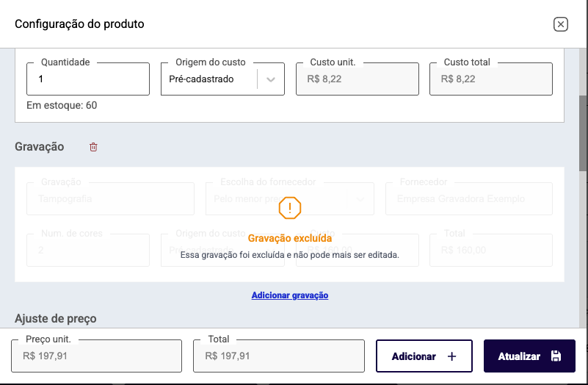Image resolution: width=588 pixels, height=385 pixels.
Task: Click the faded Num. de cores field
Action: tap(88, 250)
